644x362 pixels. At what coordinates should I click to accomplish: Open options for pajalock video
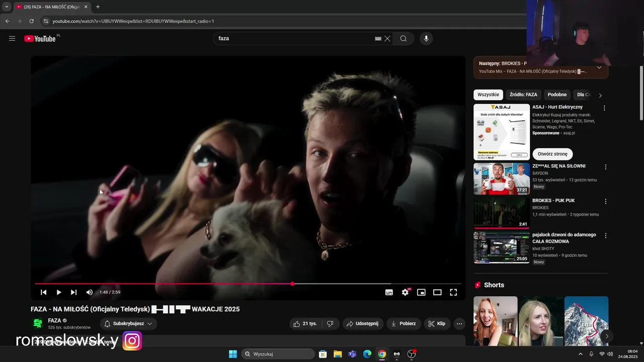(605, 235)
